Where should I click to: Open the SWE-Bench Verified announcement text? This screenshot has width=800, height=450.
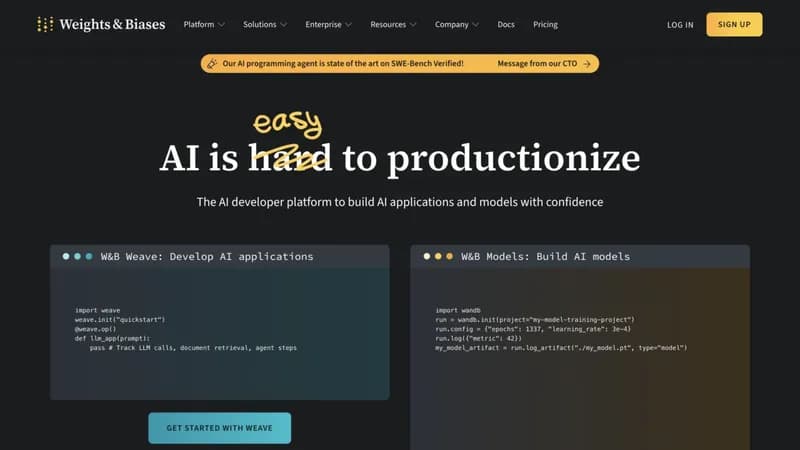coord(343,64)
